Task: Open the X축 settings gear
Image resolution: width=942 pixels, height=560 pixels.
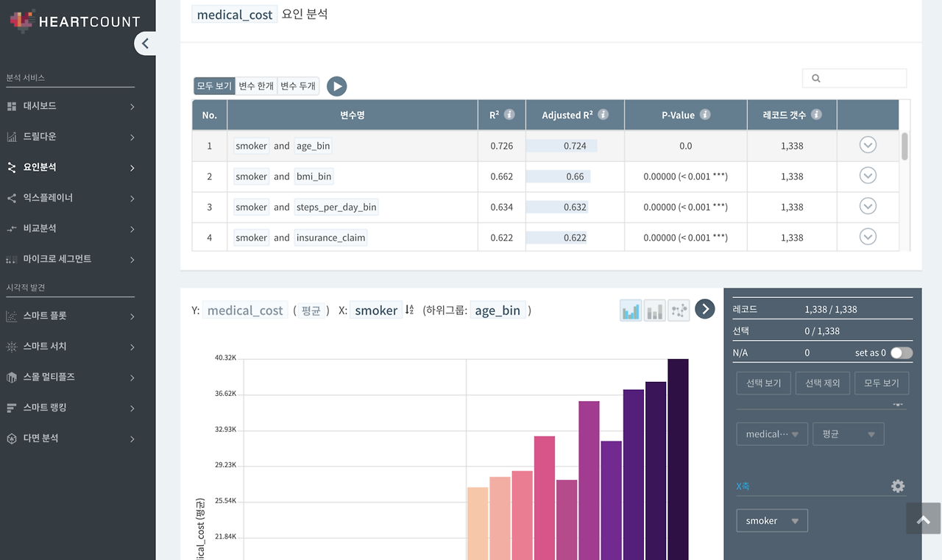Action: click(x=898, y=486)
